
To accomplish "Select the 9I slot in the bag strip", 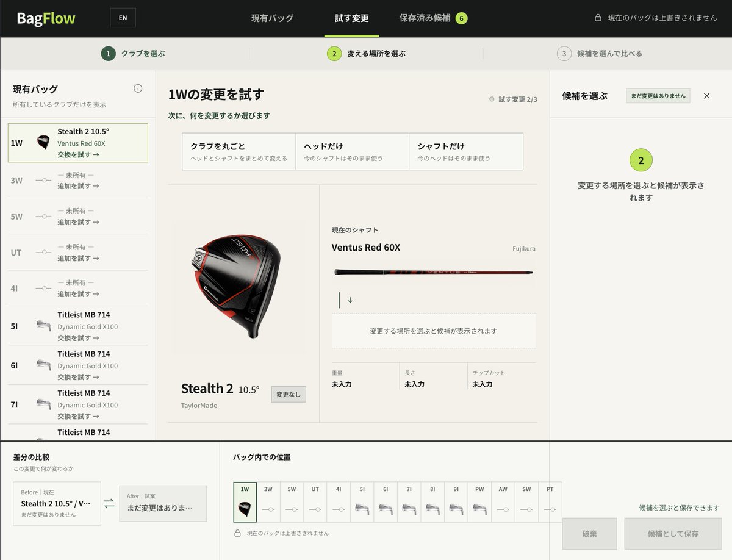I will coord(456,502).
